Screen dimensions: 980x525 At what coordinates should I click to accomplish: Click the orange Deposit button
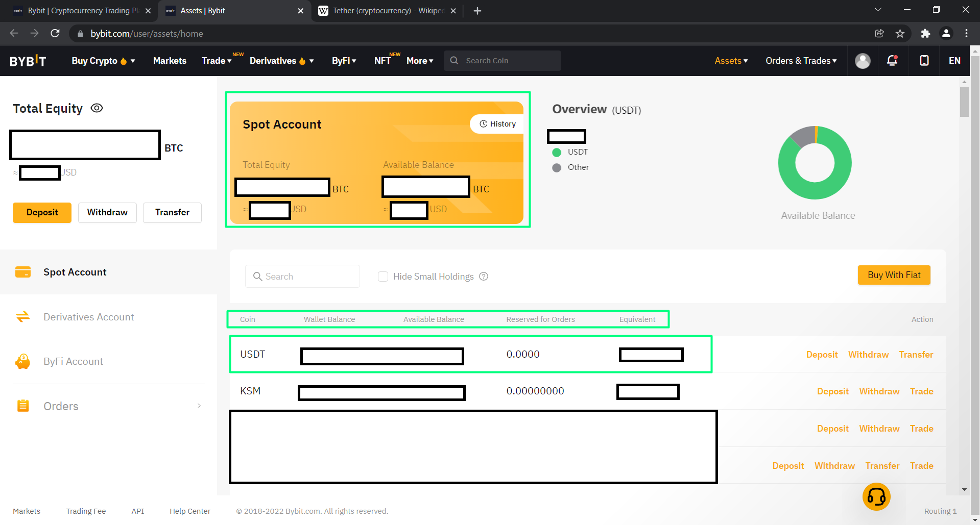coord(42,212)
